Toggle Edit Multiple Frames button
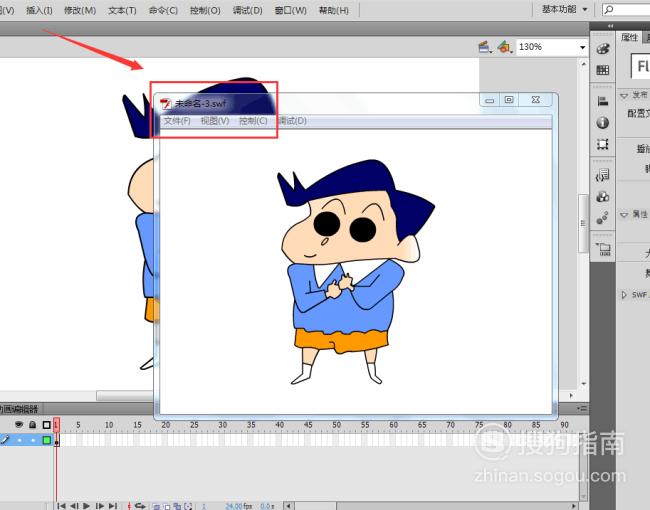 [177, 506]
